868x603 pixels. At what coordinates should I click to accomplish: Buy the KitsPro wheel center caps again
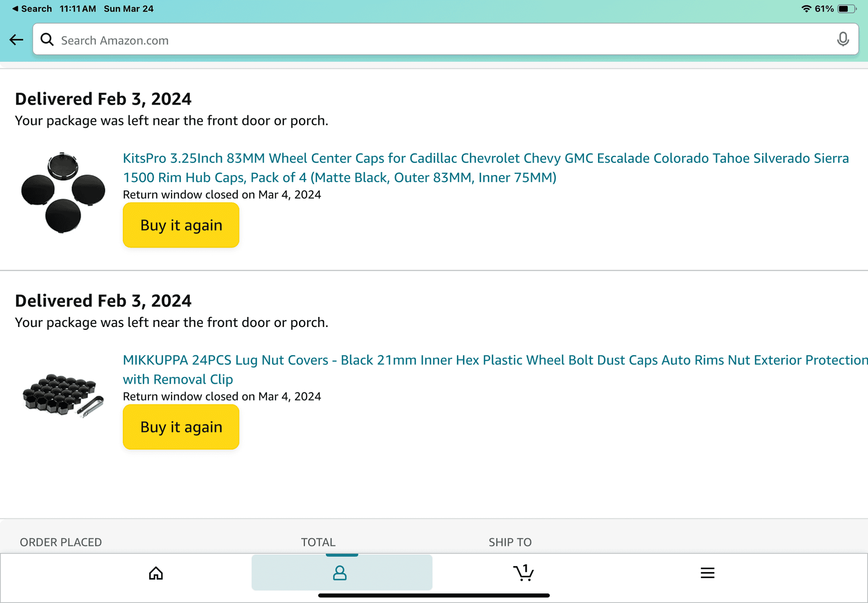181,225
